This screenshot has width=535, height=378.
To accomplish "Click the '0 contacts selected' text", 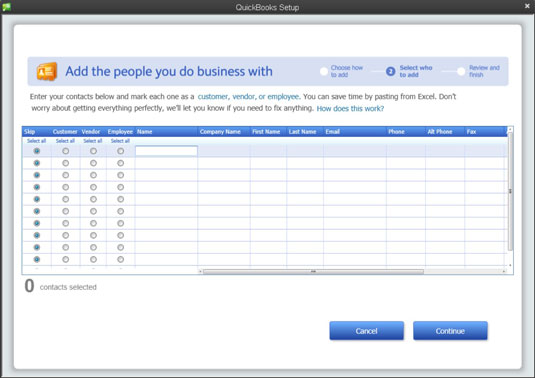I will point(61,286).
